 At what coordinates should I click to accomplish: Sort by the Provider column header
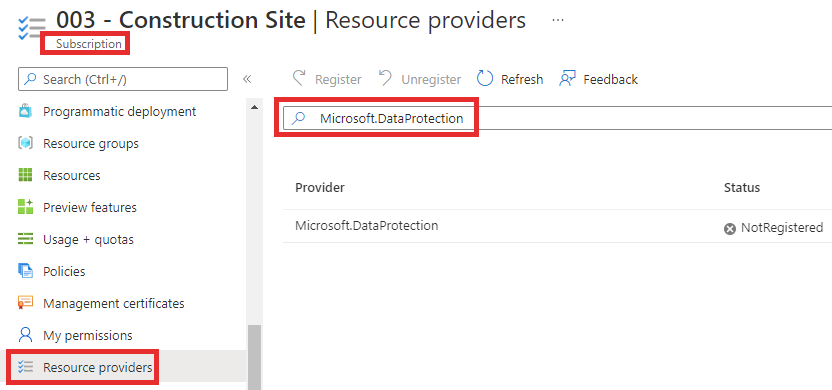(x=320, y=187)
